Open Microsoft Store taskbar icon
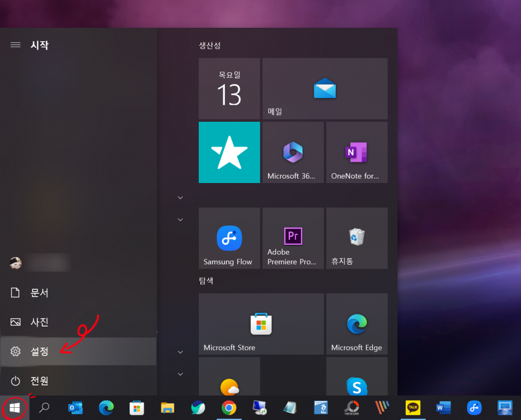This screenshot has width=521, height=420. pyautogui.click(x=136, y=408)
